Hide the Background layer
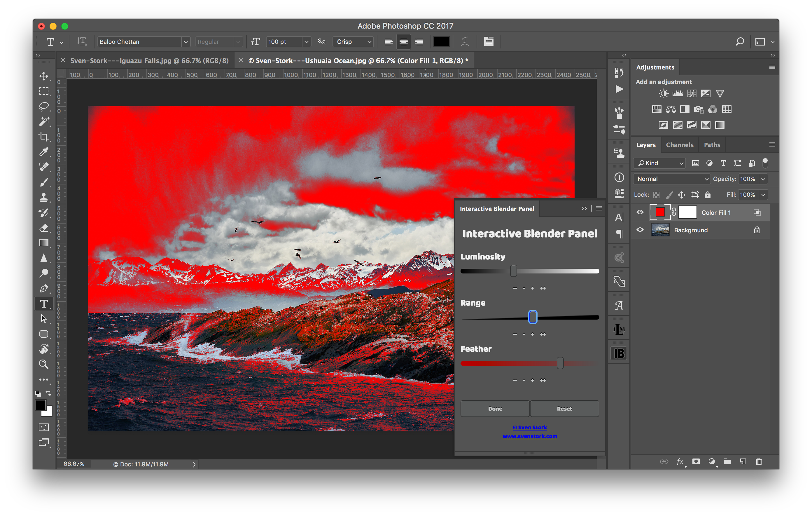The width and height of the screenshot is (812, 516). click(640, 230)
